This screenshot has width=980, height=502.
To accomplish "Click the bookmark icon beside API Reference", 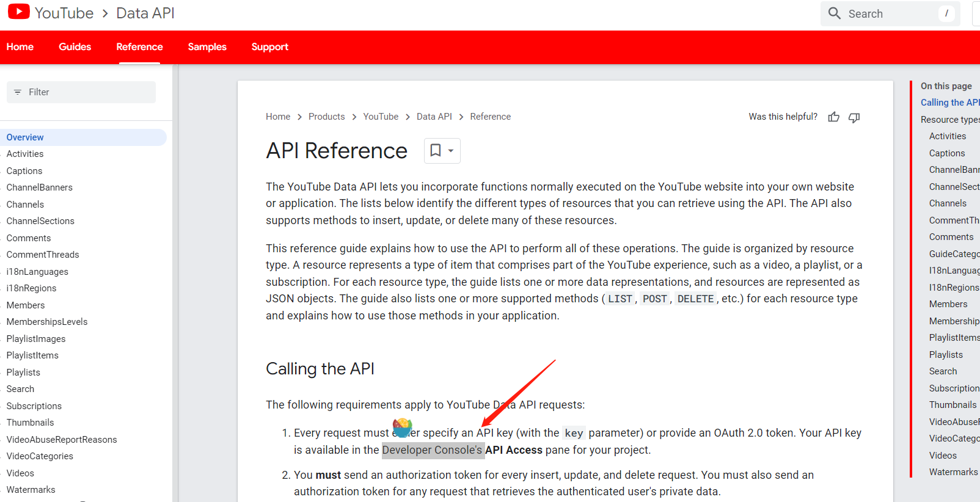I will [436, 150].
